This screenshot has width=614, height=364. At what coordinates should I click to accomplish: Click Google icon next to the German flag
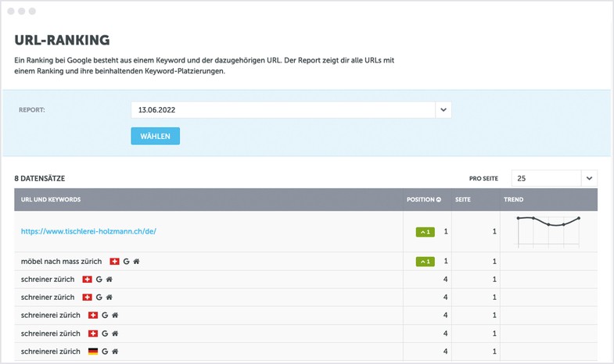tap(105, 352)
